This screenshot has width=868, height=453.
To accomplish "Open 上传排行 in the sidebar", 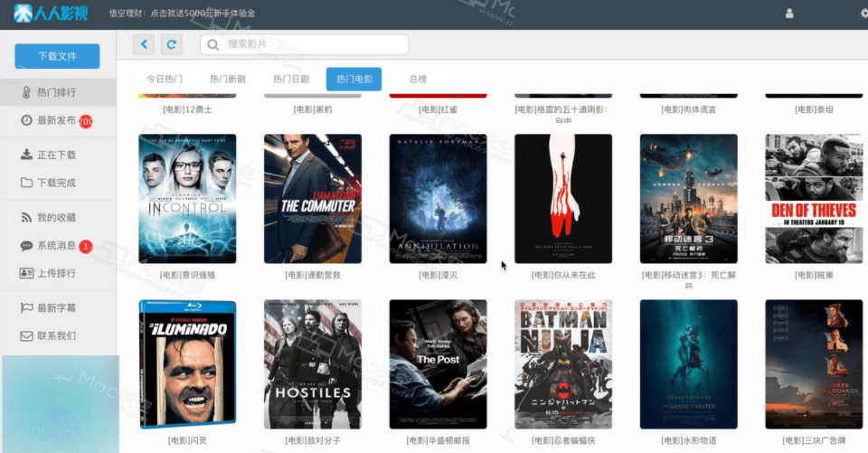I will click(58, 273).
